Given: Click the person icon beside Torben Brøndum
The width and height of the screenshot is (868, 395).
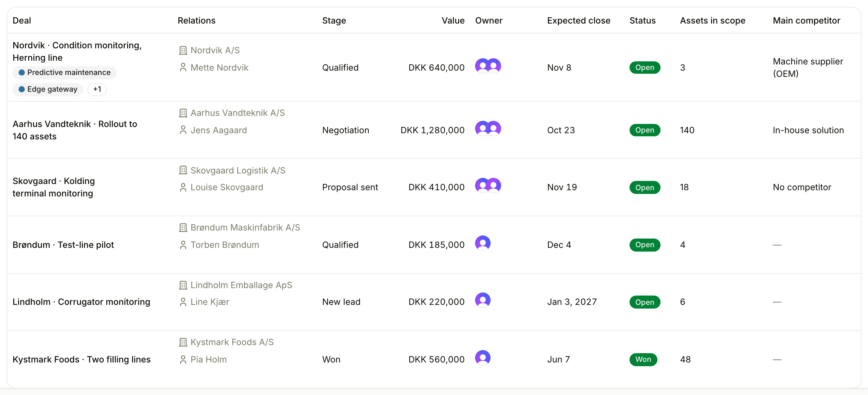Looking at the screenshot, I should click(x=183, y=245).
